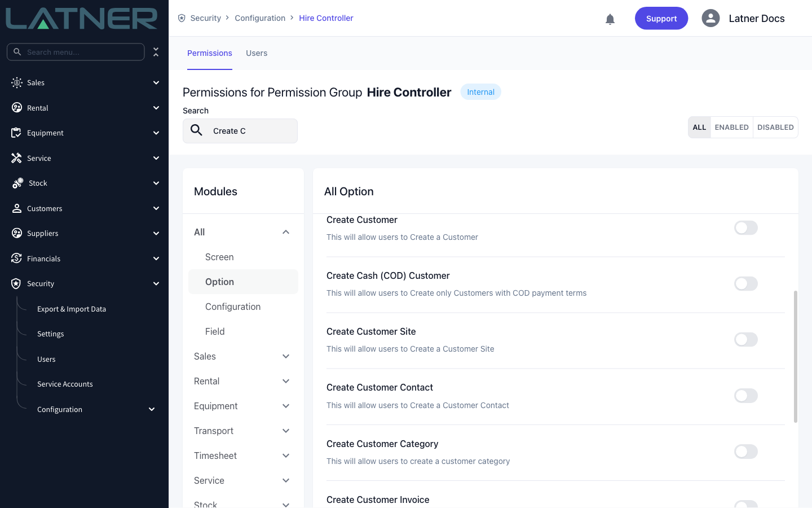Expand the Equipment sidebar menu chevron
The height and width of the screenshot is (508, 812).
click(156, 133)
